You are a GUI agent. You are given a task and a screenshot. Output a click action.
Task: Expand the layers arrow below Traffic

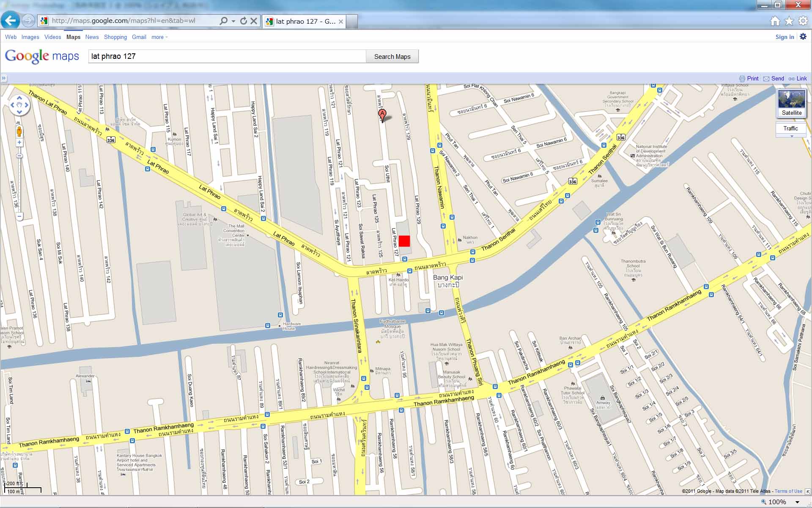(x=792, y=136)
